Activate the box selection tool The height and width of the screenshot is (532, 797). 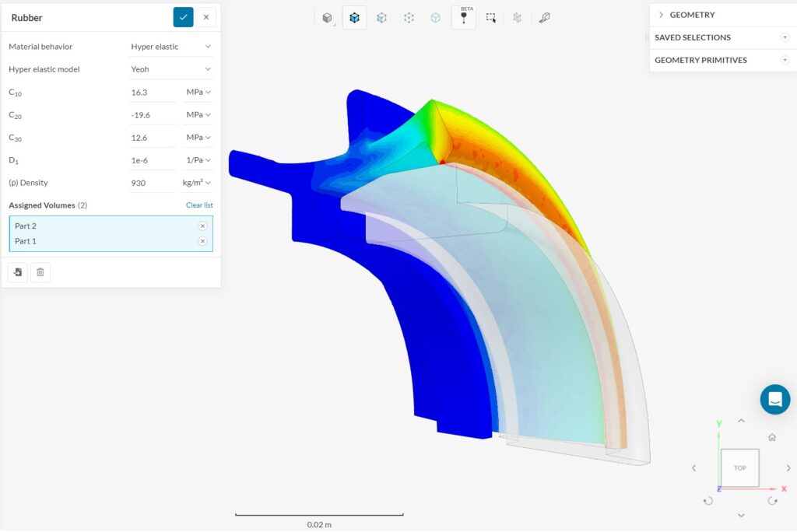pos(490,17)
